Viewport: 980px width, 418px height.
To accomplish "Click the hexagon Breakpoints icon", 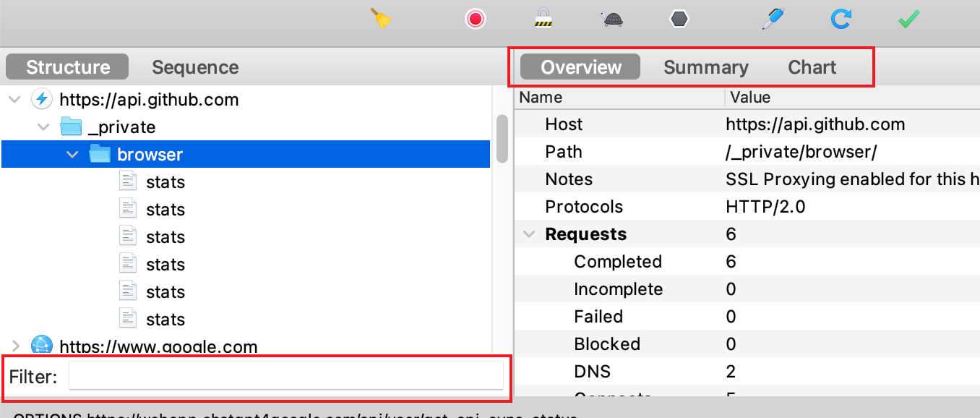I will [679, 19].
